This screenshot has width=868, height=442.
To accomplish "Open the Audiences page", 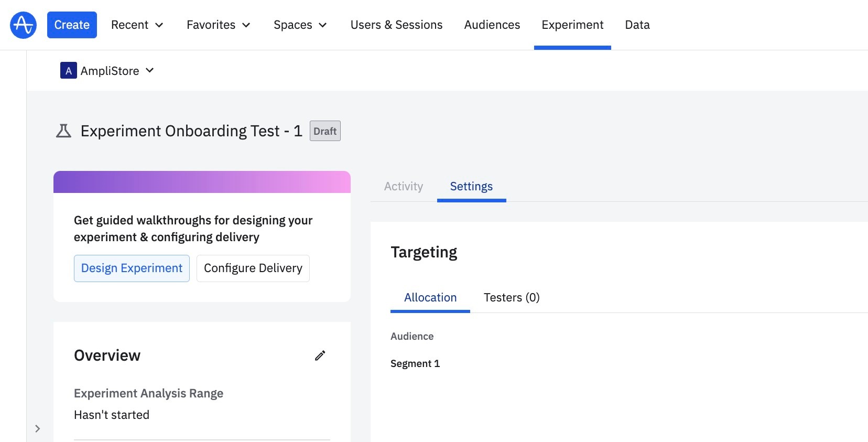I will coord(492,25).
